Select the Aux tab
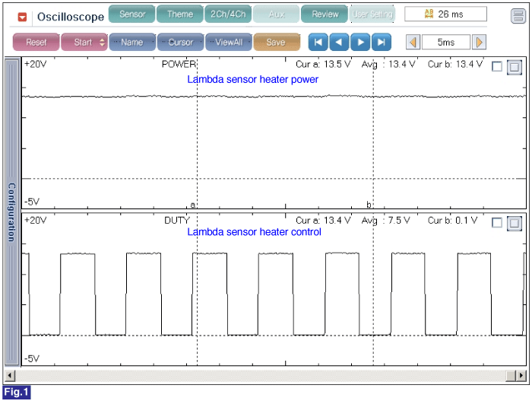 coord(276,14)
